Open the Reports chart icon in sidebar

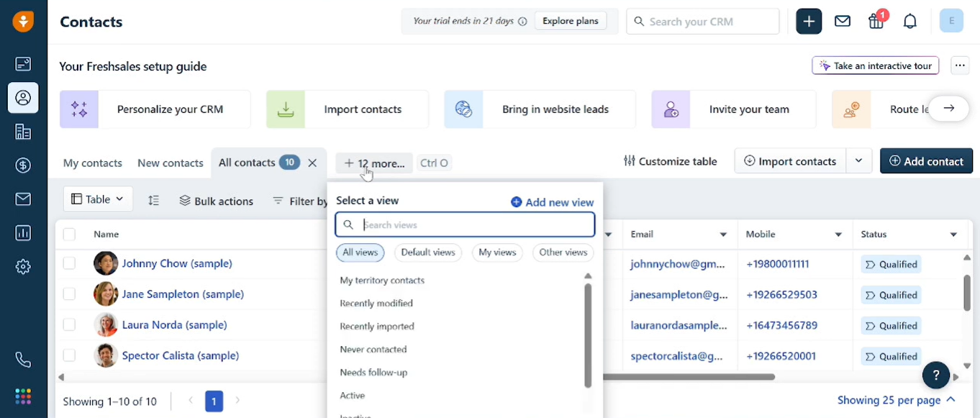coord(23,233)
